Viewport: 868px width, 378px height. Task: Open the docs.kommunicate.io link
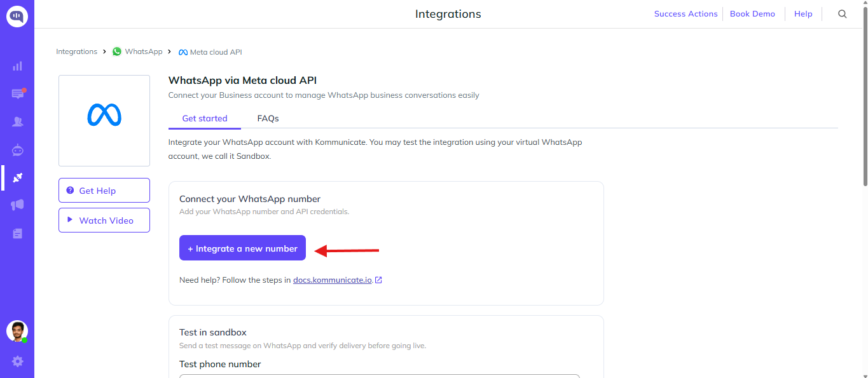pyautogui.click(x=333, y=280)
